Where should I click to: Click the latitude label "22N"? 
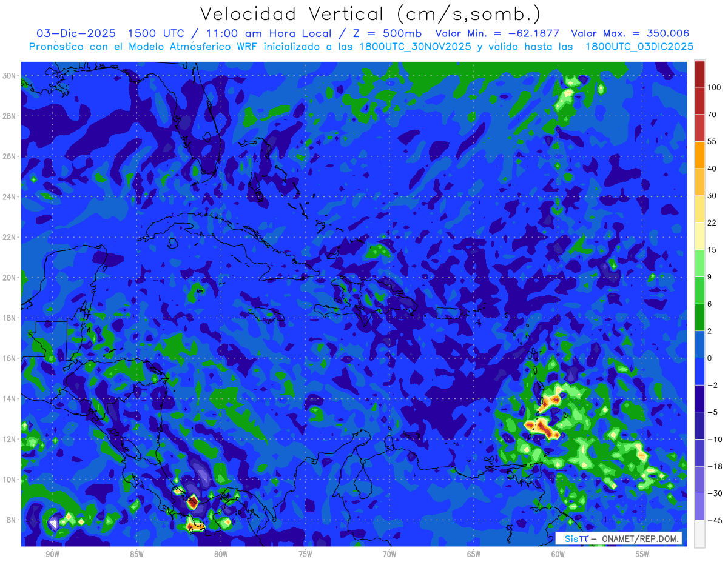coord(10,237)
